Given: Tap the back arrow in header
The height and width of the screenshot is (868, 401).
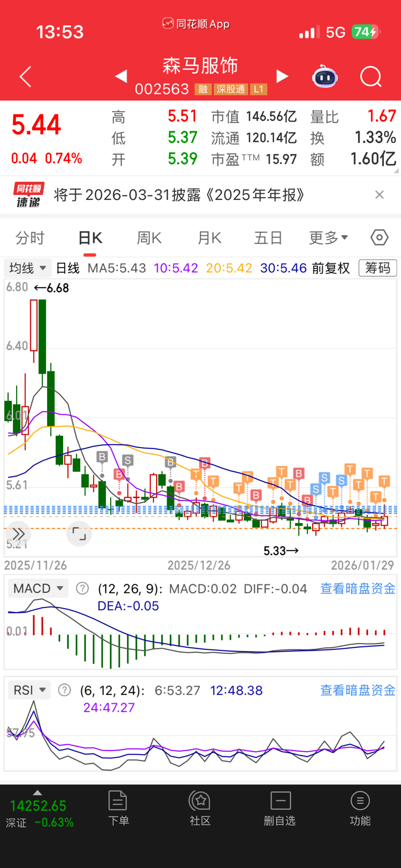Looking at the screenshot, I should pyautogui.click(x=26, y=77).
